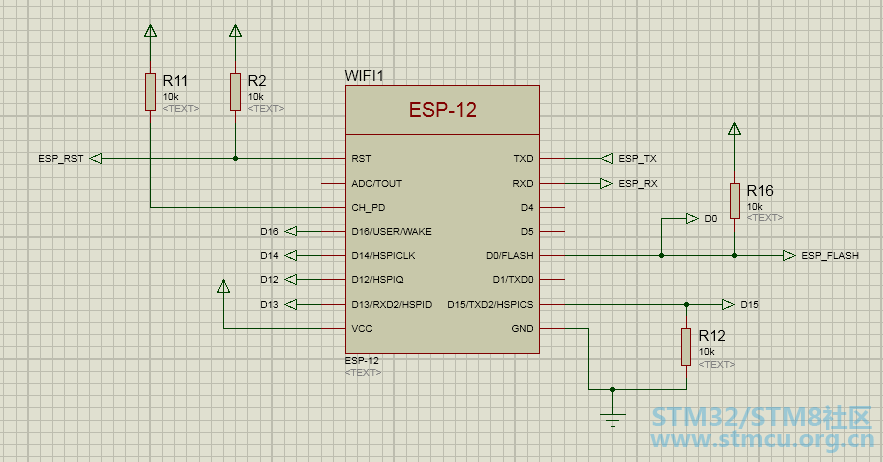Select the R16 reference label

coord(760,190)
